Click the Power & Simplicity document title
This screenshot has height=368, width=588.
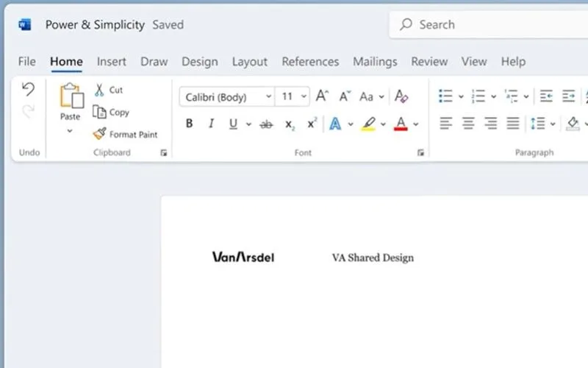click(95, 25)
